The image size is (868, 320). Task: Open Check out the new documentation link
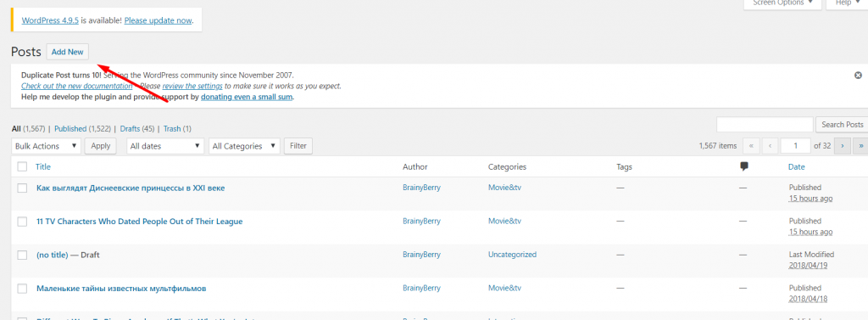click(x=77, y=87)
